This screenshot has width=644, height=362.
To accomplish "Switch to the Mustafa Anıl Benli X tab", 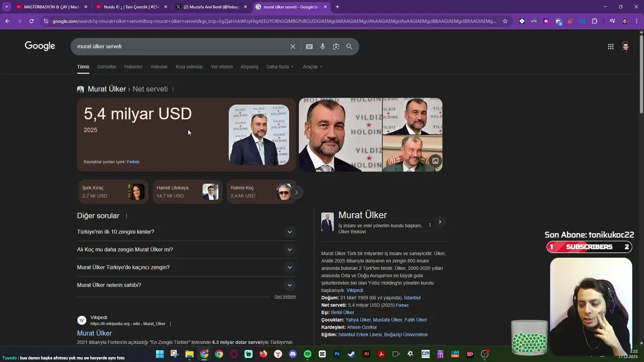I will [211, 7].
